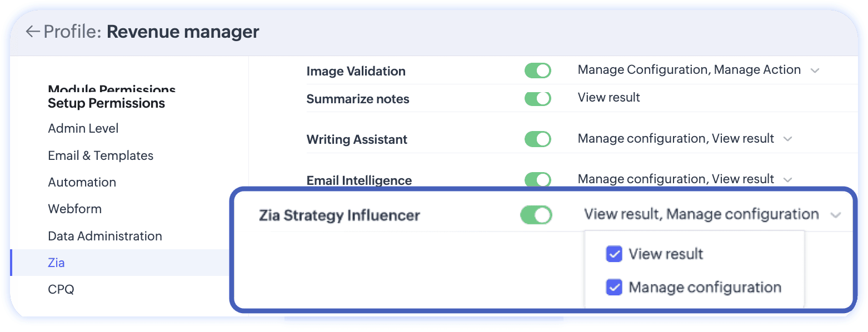Open Writing Assistant permissions dropdown chevron
868x332 pixels.
[787, 139]
